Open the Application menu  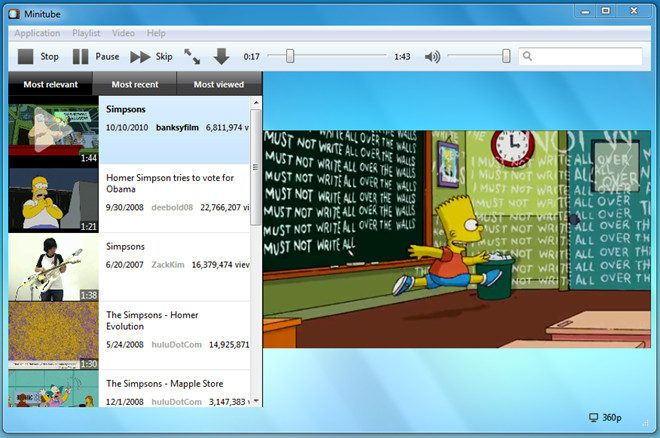point(37,33)
